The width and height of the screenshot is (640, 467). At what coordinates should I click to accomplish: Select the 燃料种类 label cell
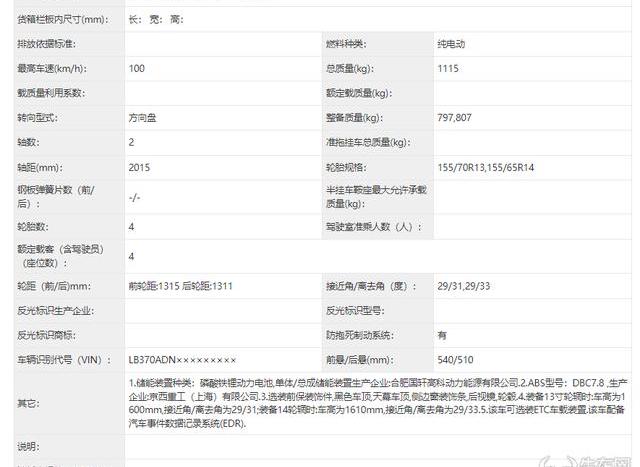(x=346, y=44)
